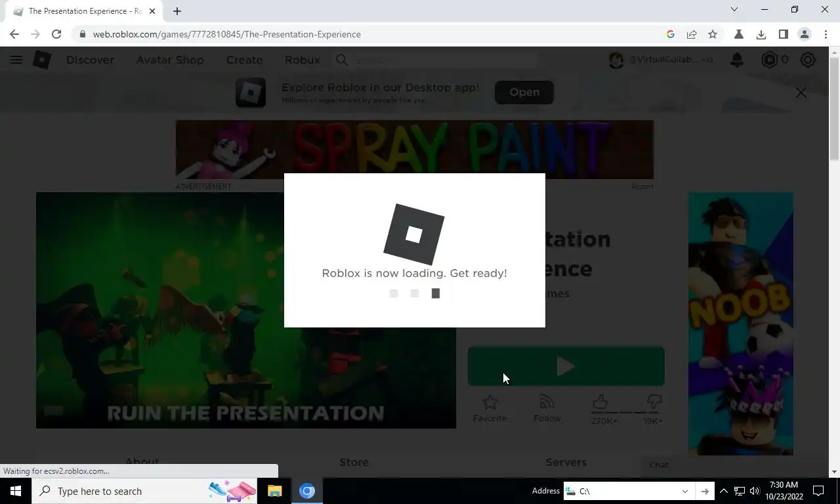Open Chrome downloads icon

(761, 34)
